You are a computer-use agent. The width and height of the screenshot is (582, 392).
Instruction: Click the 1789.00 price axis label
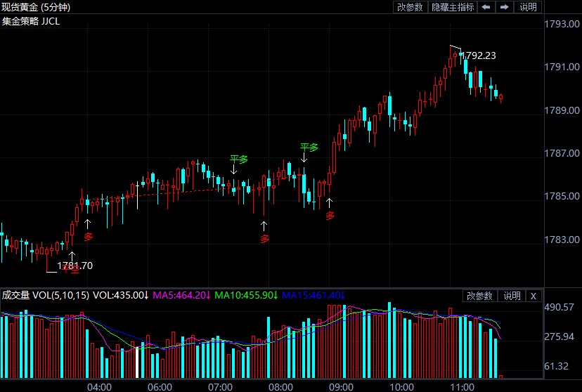point(562,110)
